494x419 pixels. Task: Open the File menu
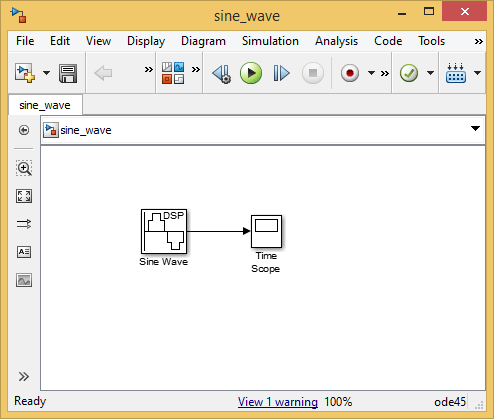tap(25, 41)
